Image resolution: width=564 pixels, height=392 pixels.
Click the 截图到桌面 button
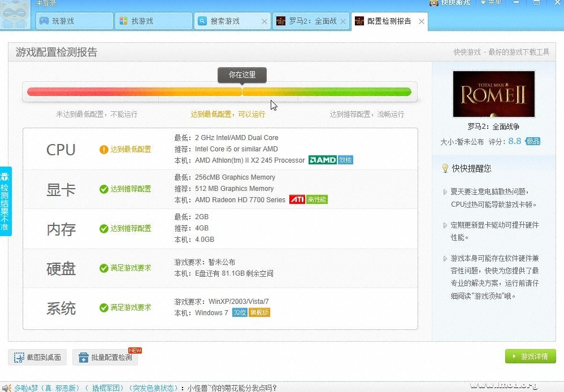pyautogui.click(x=38, y=357)
